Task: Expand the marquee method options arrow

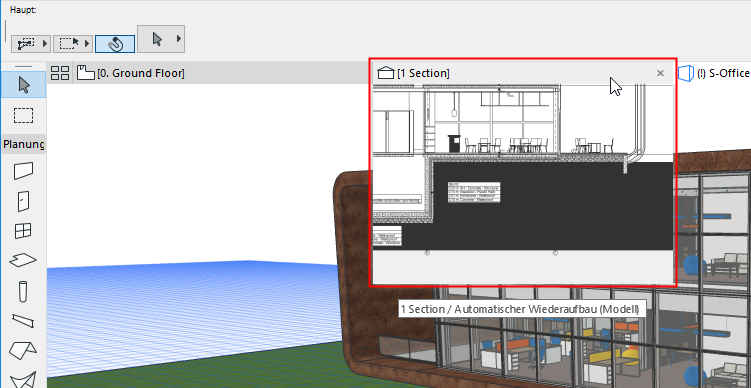Action: [x=87, y=44]
